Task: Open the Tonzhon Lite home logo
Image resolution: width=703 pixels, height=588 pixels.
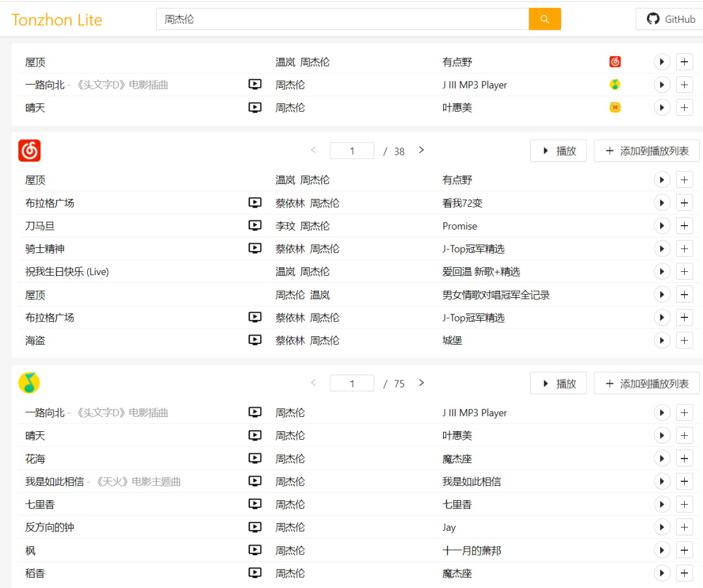Action: (x=57, y=20)
